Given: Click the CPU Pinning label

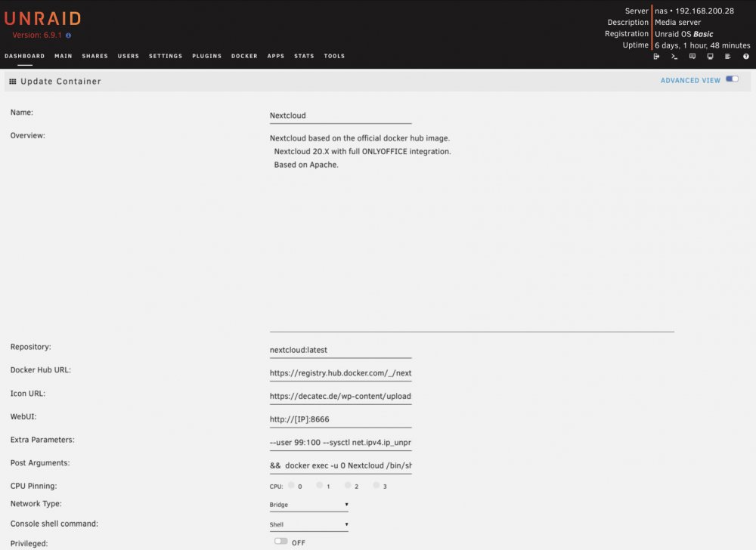Looking at the screenshot, I should 33,486.
